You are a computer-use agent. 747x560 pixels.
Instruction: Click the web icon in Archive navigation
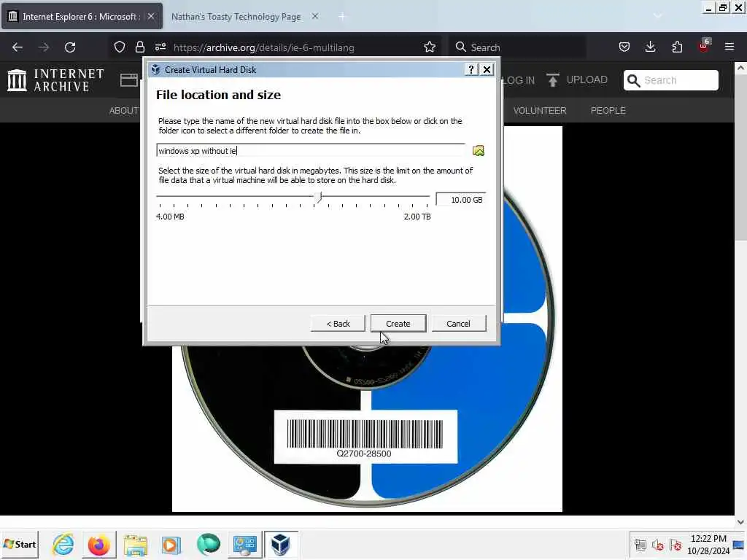click(128, 80)
